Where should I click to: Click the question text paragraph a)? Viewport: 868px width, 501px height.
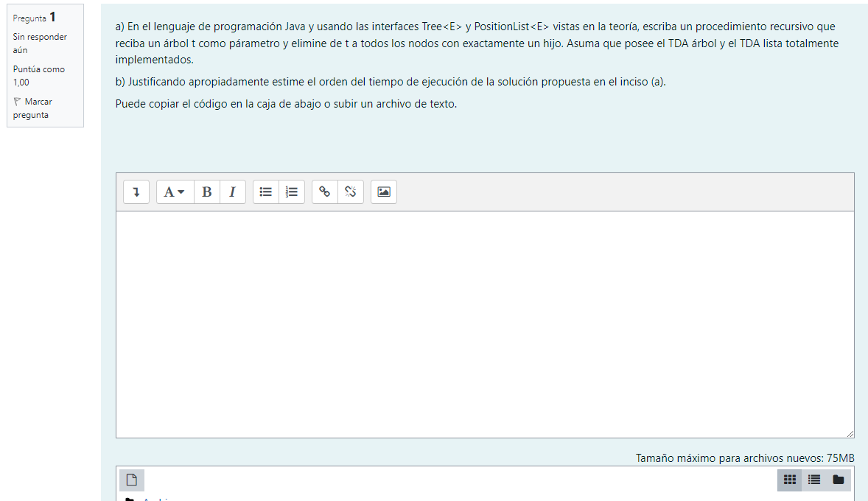[x=477, y=43]
